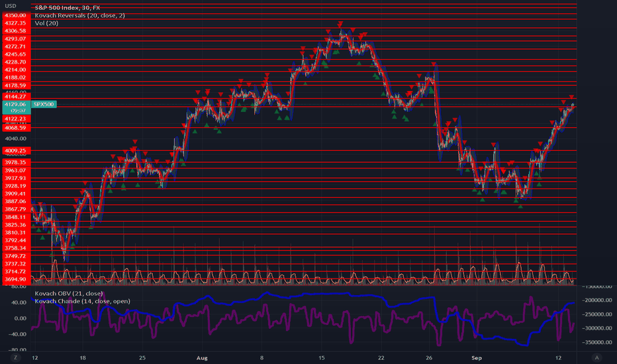Select the Kovach Chande indicator legend

[x=82, y=301]
